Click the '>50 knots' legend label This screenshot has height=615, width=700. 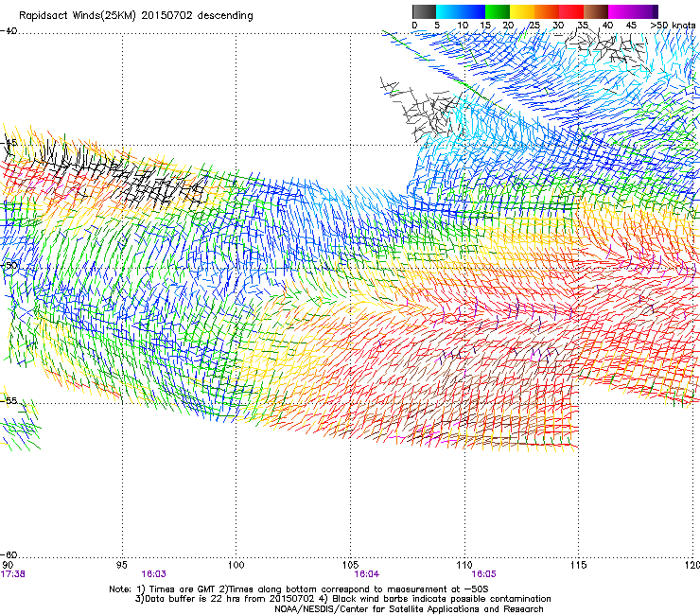pyautogui.click(x=673, y=26)
